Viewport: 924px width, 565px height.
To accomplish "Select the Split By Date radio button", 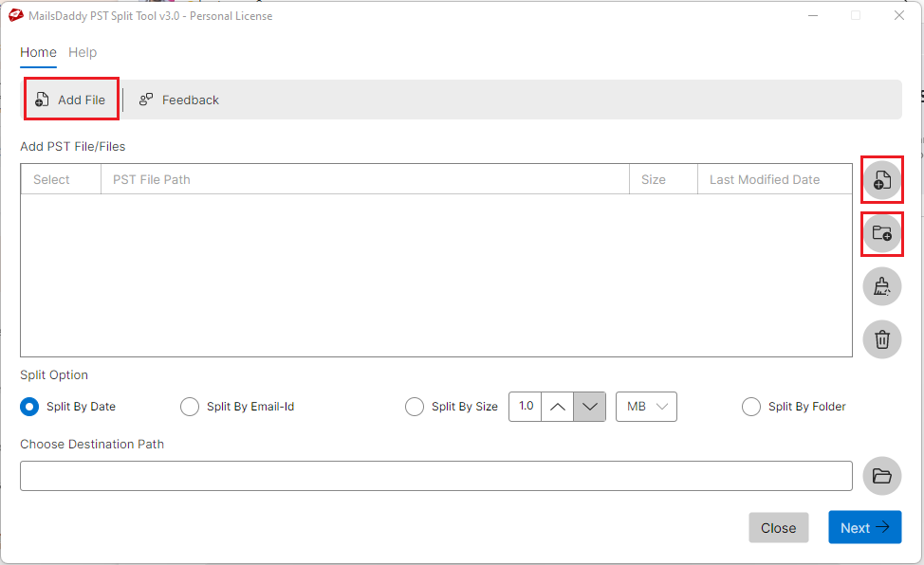I will click(29, 407).
